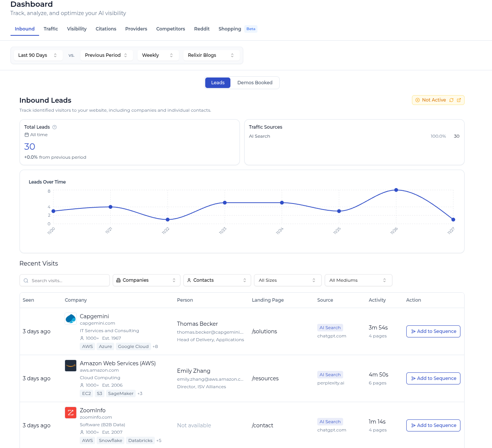Image resolution: width=492 pixels, height=448 pixels.
Task: Open the Previous Period comparison dropdown
Action: pyautogui.click(x=106, y=55)
